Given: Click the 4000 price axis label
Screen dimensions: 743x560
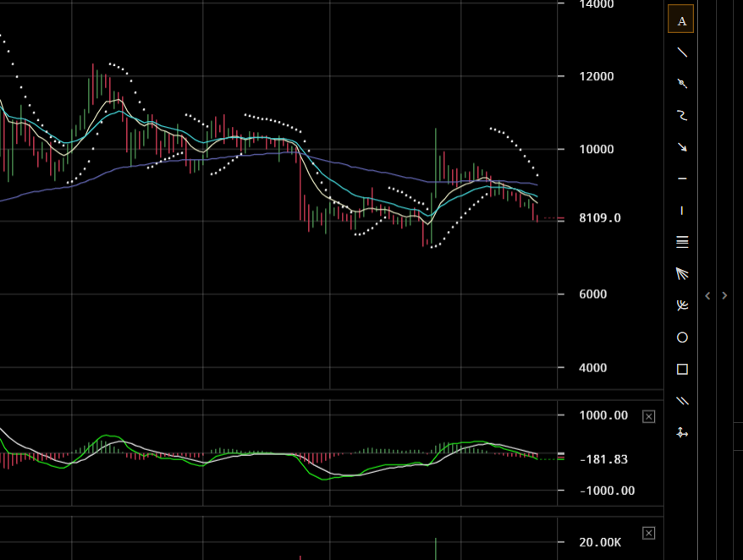Looking at the screenshot, I should 592,368.
